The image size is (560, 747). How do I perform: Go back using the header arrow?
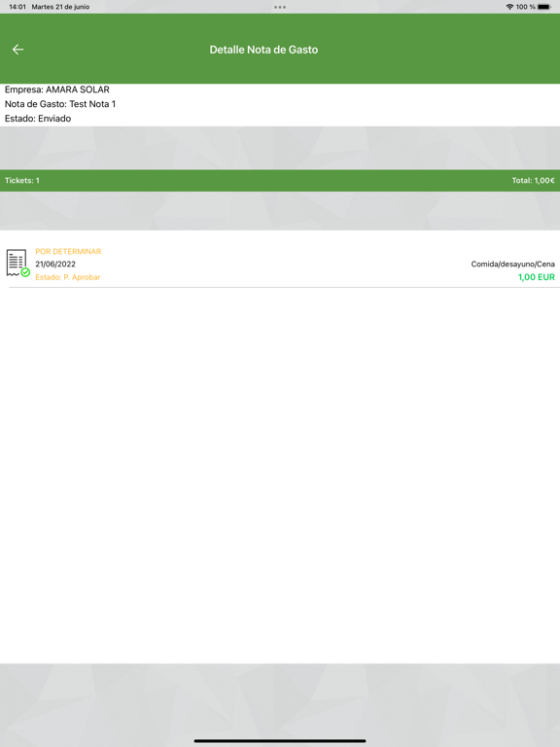[x=18, y=49]
